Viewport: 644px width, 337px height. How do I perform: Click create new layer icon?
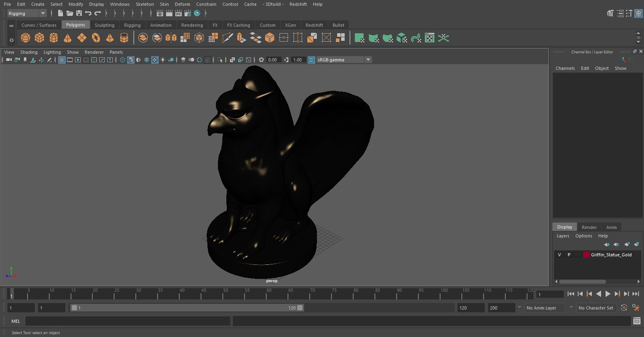627,244
